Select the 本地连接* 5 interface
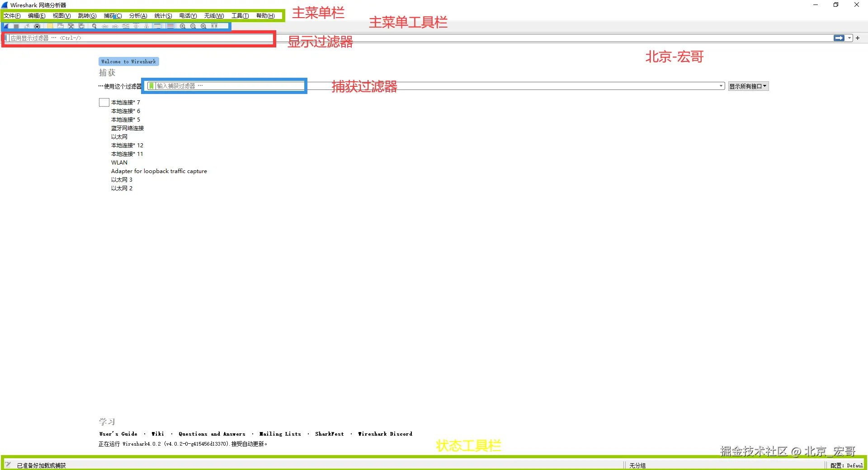This screenshot has width=868, height=470. [126, 120]
